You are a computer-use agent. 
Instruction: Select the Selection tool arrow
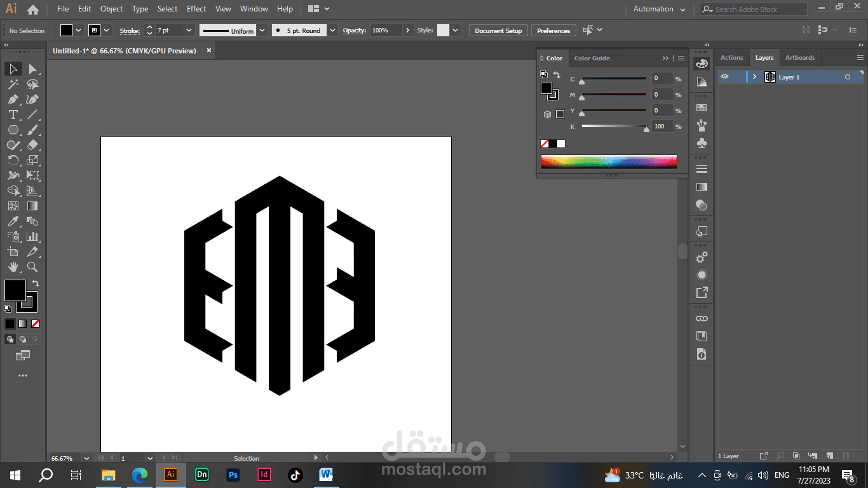coord(13,69)
